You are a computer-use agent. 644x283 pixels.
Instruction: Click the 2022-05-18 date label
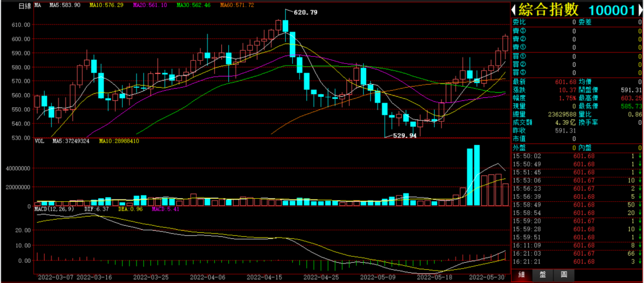[434, 277]
